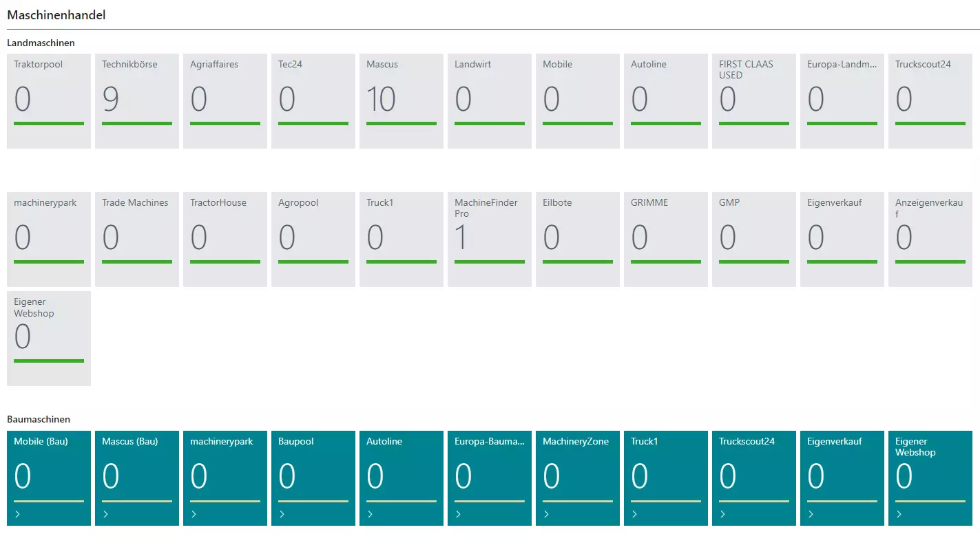This screenshot has width=980, height=534.
Task: Click the Landmaschinen section heading
Action: 41,43
